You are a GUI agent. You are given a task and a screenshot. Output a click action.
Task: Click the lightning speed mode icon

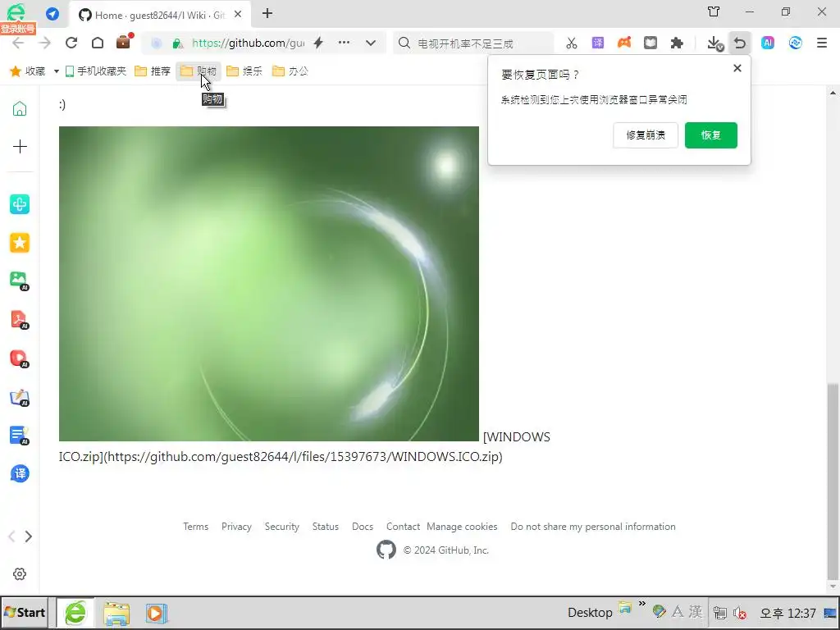[318, 43]
